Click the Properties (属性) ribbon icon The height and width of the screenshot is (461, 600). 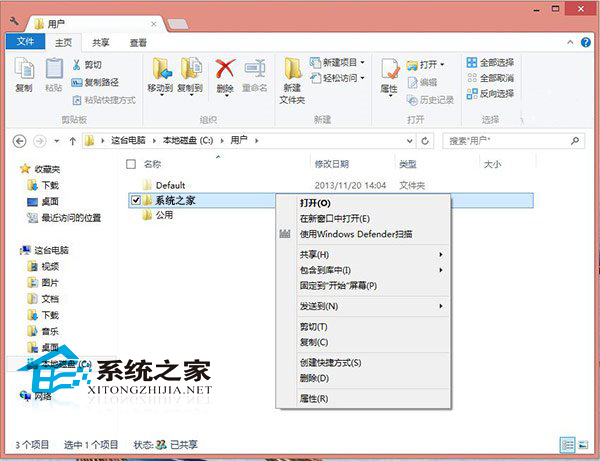pos(389,76)
